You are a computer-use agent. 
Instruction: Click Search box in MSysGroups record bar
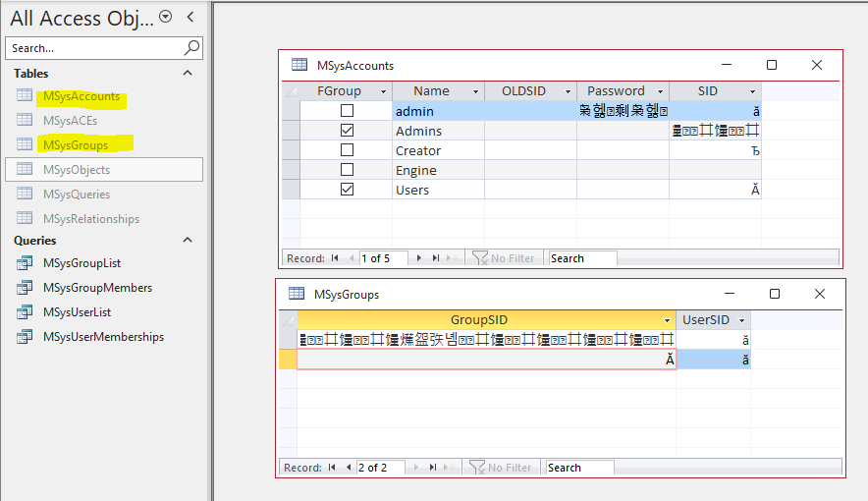[579, 468]
